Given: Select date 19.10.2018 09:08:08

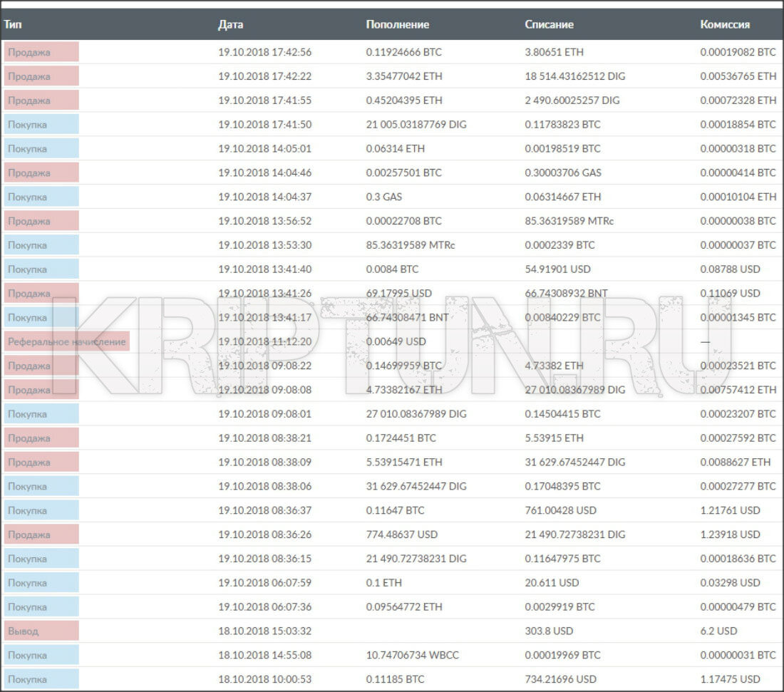Looking at the screenshot, I should click(264, 390).
